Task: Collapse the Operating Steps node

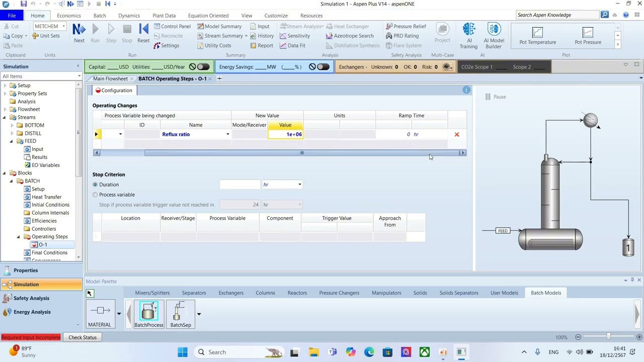Action: pyautogui.click(x=19, y=237)
